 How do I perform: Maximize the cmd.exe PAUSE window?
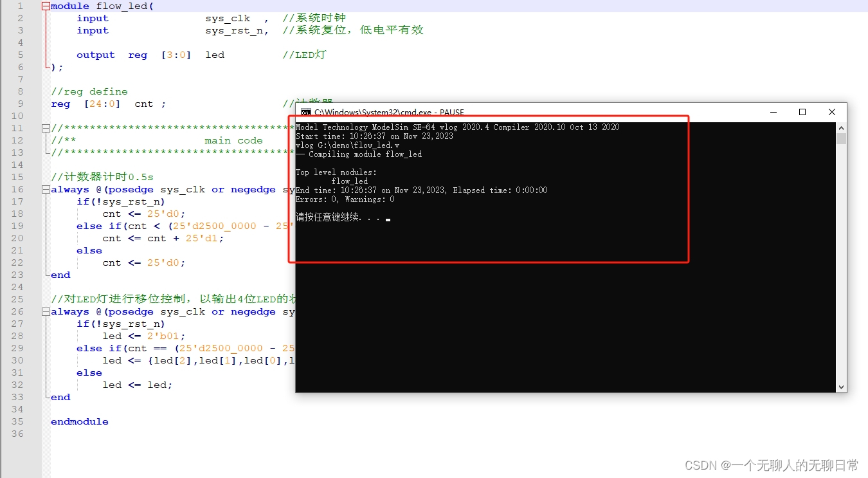[x=802, y=112]
